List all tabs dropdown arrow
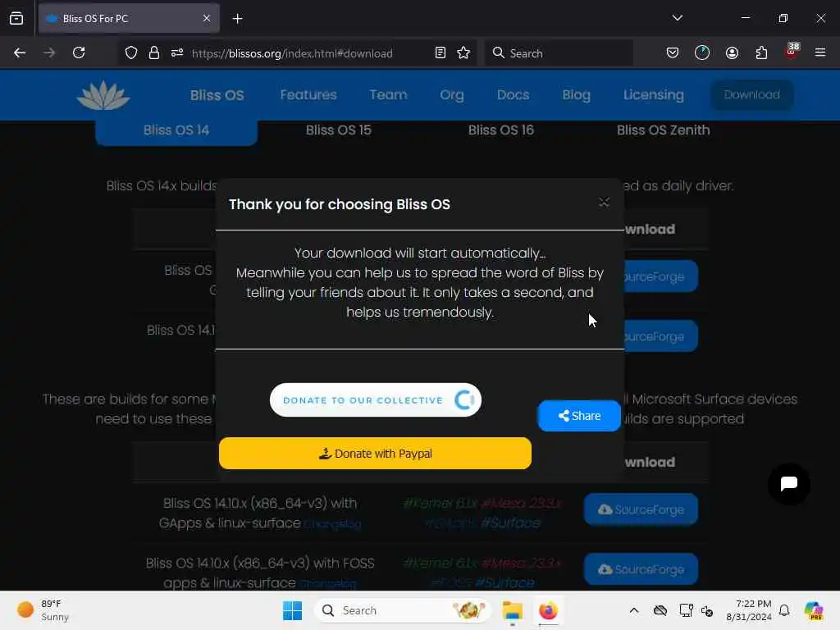Image resolution: width=840 pixels, height=630 pixels. 677,19
